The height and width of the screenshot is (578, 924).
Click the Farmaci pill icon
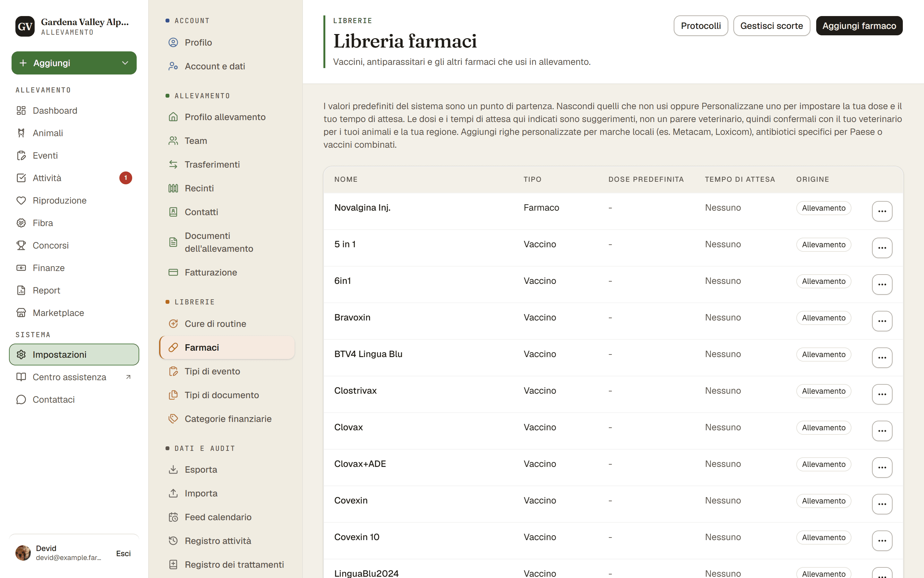click(173, 347)
